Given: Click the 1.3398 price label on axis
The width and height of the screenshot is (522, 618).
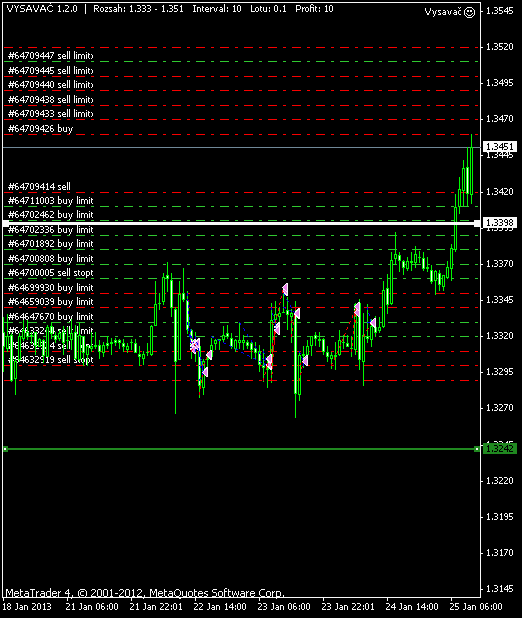Looking at the screenshot, I should coord(500,223).
